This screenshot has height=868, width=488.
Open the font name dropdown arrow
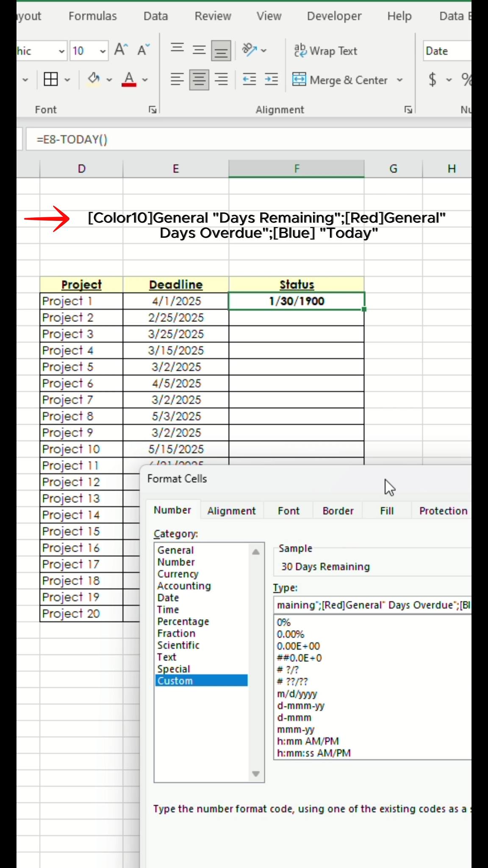62,51
